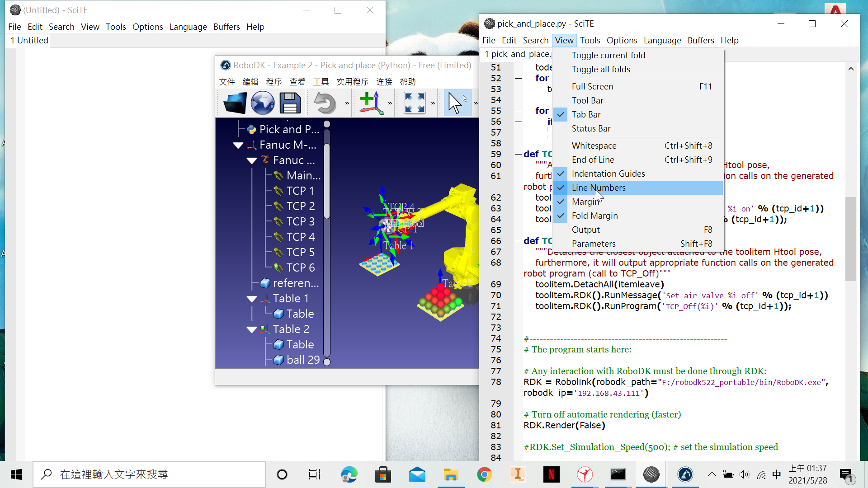This screenshot has width=868, height=488.
Task: Toggle Indentation Guides option
Action: click(638, 174)
